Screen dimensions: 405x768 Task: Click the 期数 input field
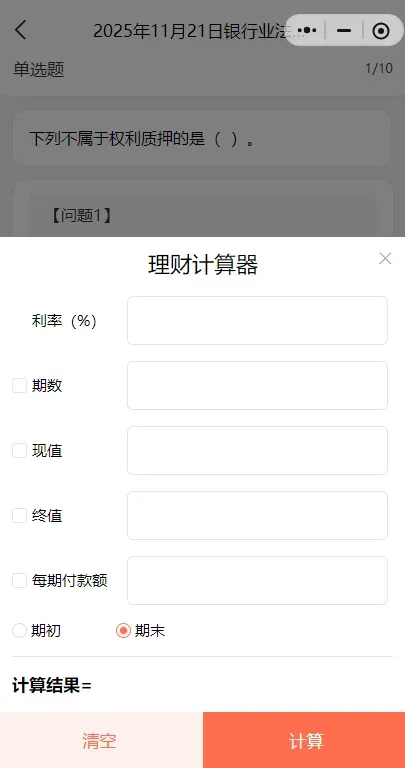pos(258,385)
